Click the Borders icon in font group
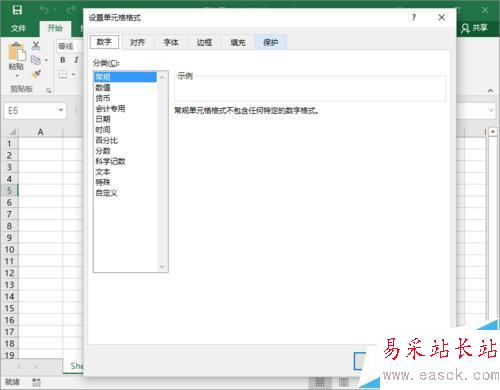The image size is (500, 390). (x=63, y=74)
